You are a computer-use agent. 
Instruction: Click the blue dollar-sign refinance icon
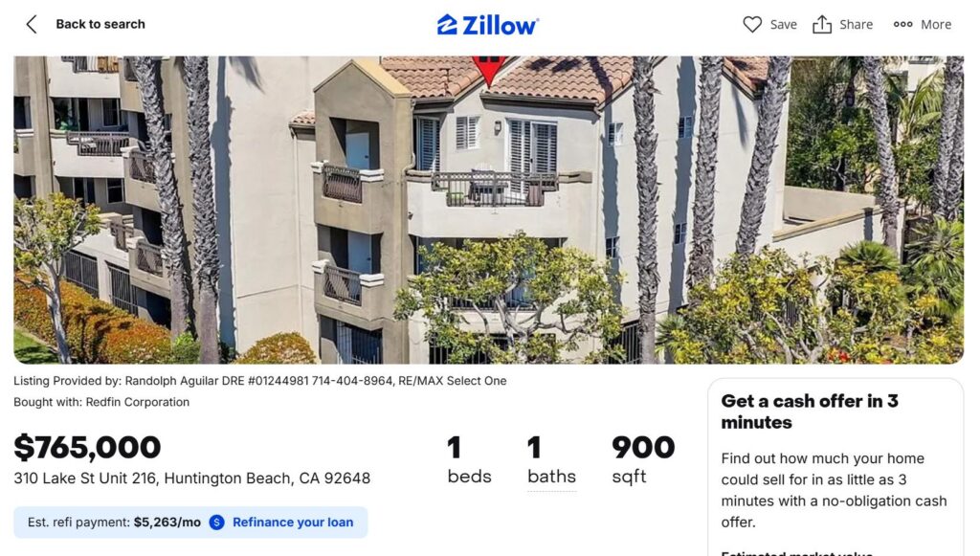click(217, 523)
